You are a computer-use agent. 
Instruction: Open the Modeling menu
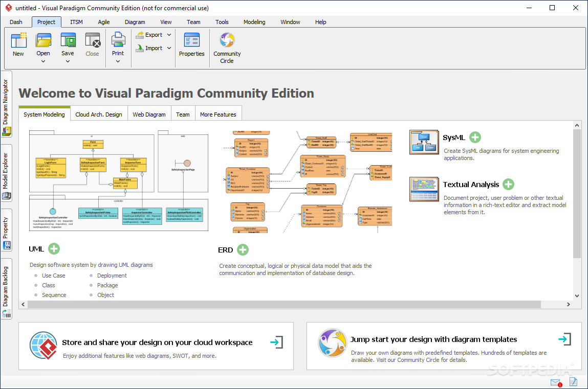coord(254,22)
